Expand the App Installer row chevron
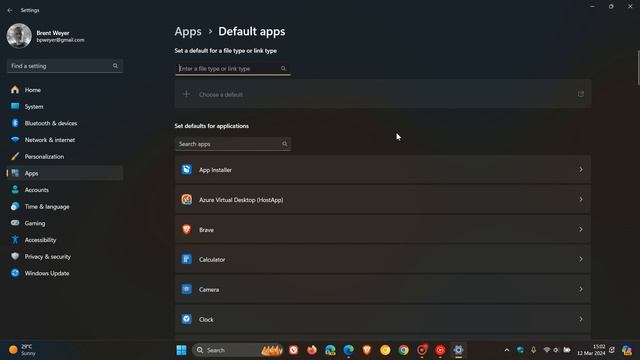 click(580, 169)
